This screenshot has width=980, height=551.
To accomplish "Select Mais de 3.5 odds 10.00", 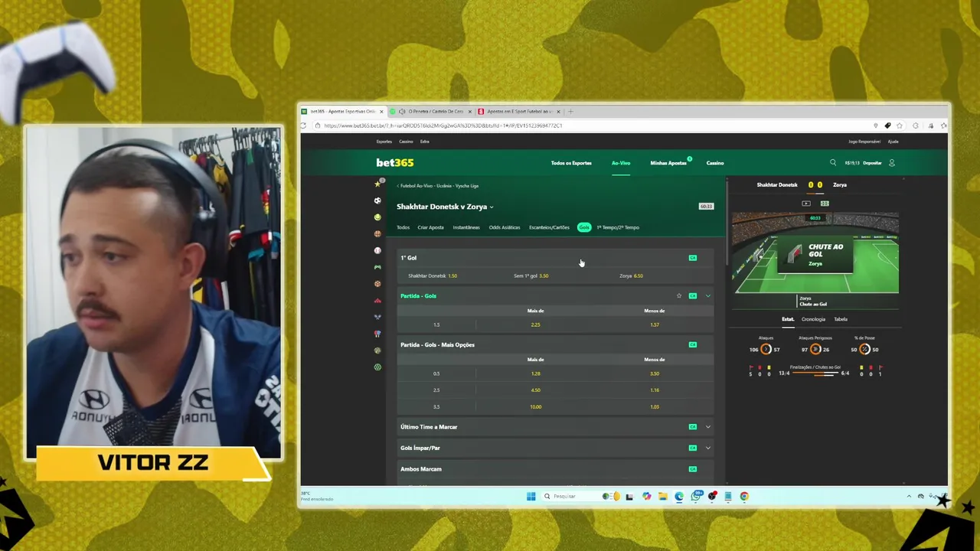I will pos(535,407).
